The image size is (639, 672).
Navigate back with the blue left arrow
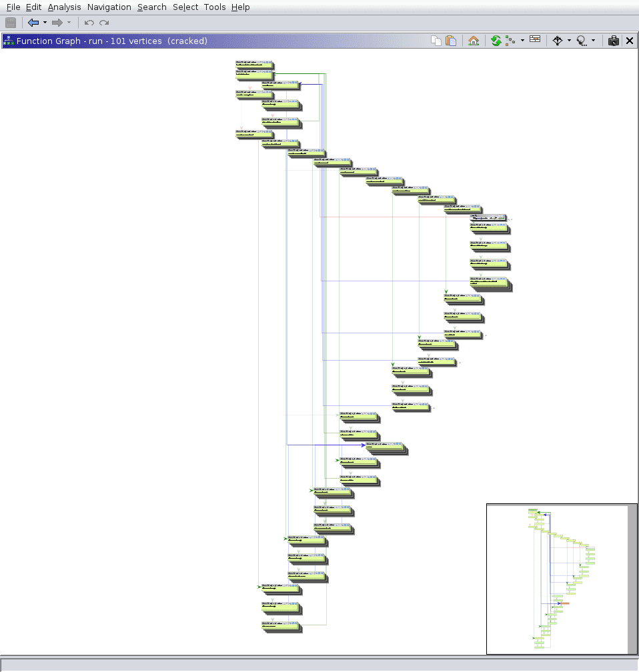[33, 23]
